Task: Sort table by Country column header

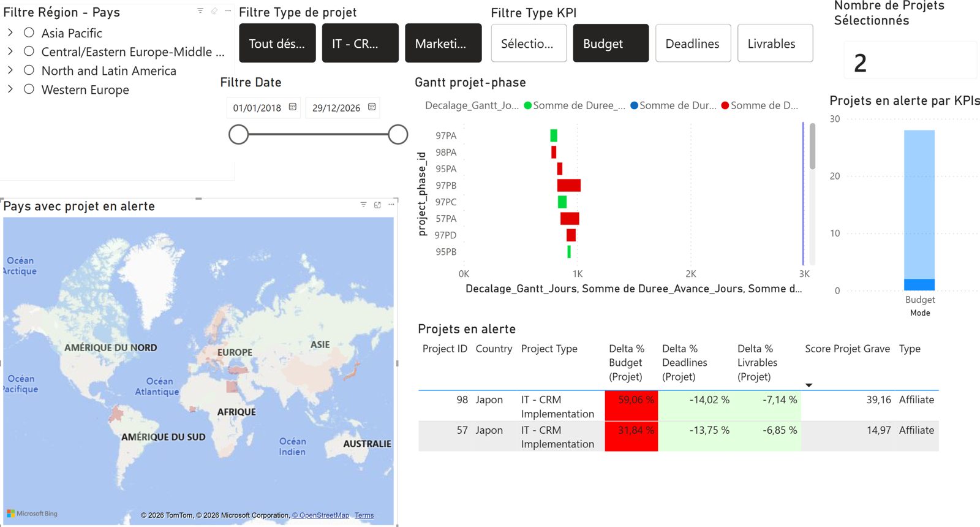Action: (x=494, y=349)
